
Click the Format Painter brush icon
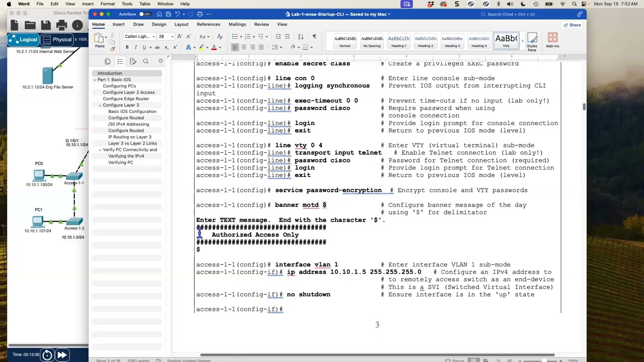coord(112,48)
